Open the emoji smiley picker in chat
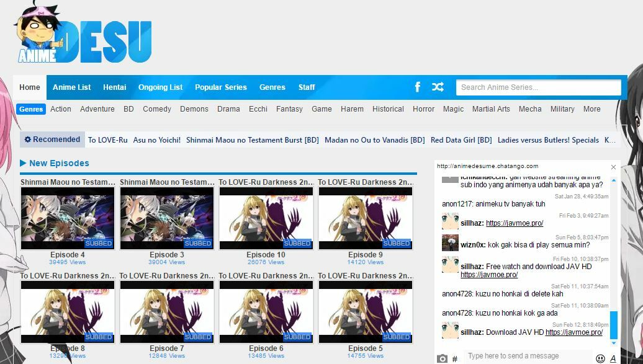 pyautogui.click(x=600, y=358)
